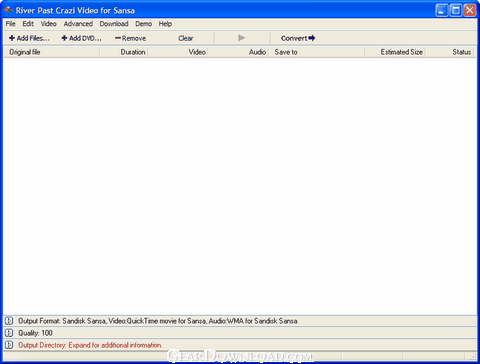Close the Crazi Video window
This screenshot has width=480, height=364.
470,10
